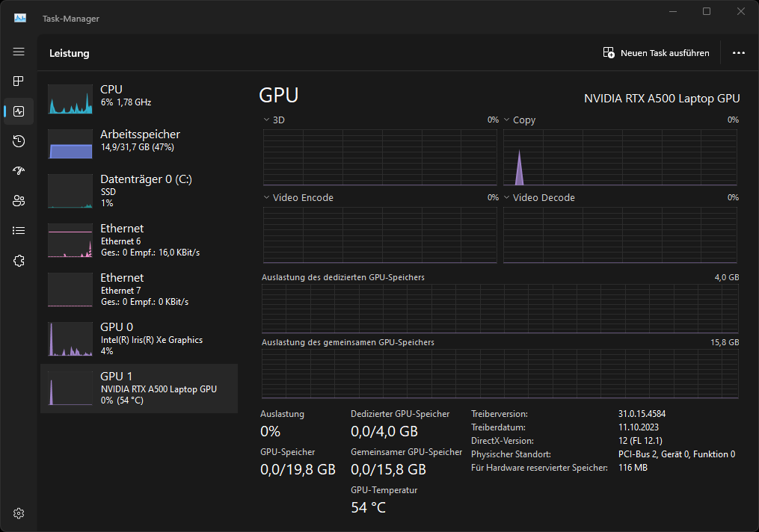Open Task Manager settings gear
The height and width of the screenshot is (532, 759).
[19, 513]
